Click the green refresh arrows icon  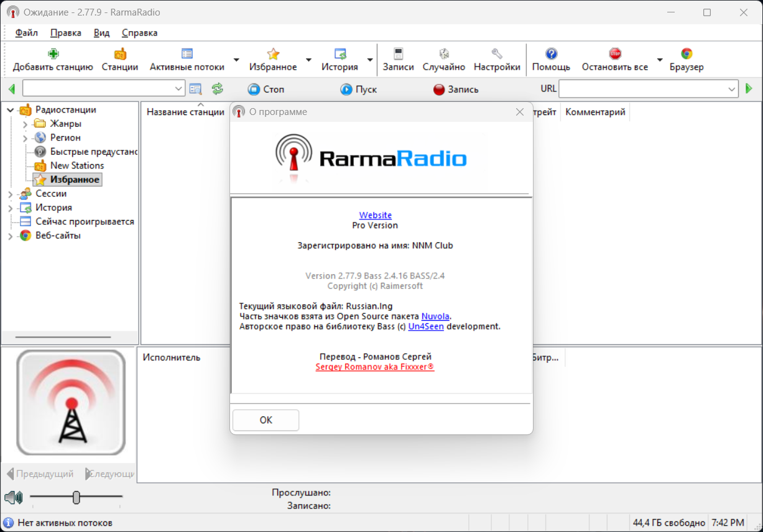[217, 89]
